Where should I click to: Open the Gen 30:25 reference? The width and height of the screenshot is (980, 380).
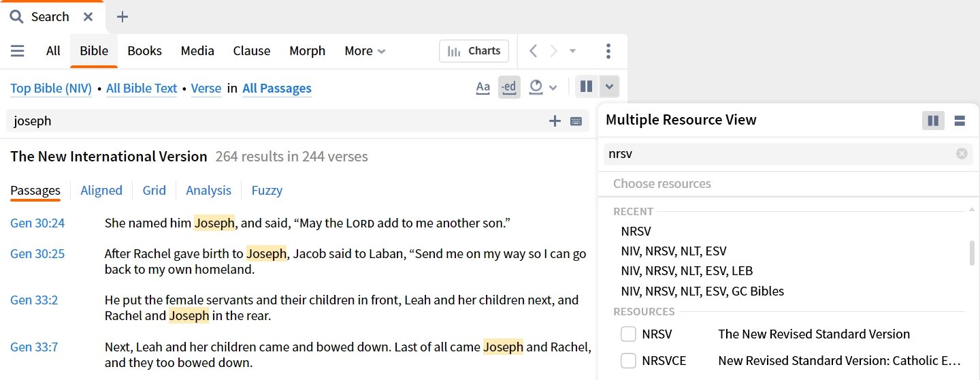point(37,254)
